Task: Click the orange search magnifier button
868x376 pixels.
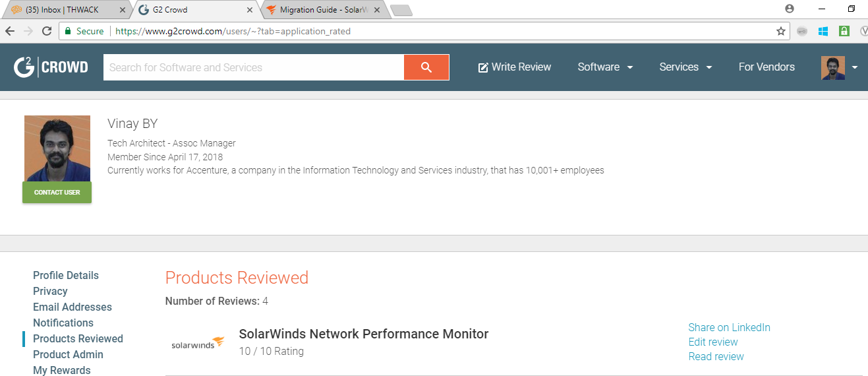Action: coord(426,67)
